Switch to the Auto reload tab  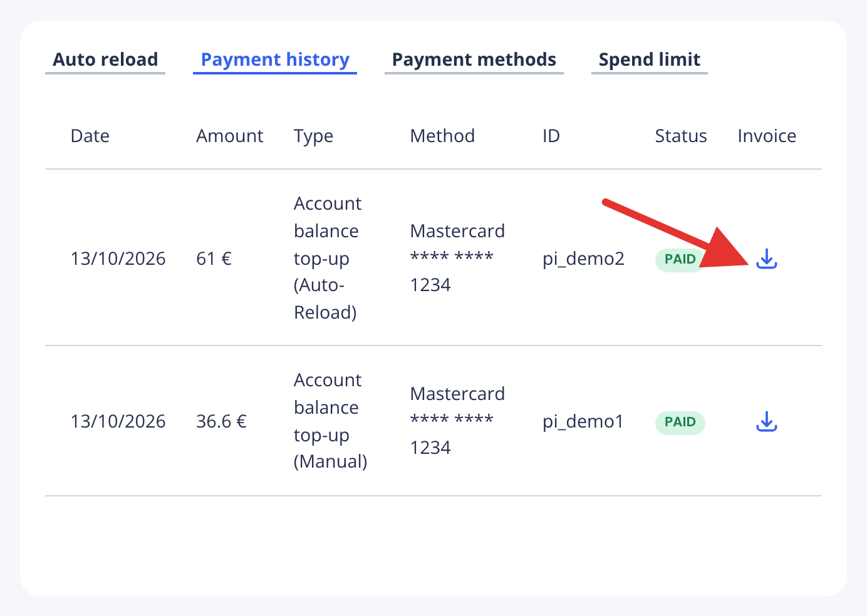[x=105, y=60]
